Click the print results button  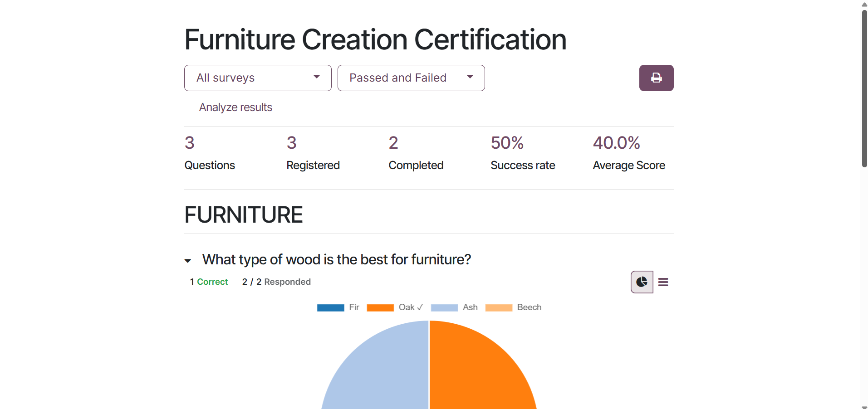[x=656, y=78]
